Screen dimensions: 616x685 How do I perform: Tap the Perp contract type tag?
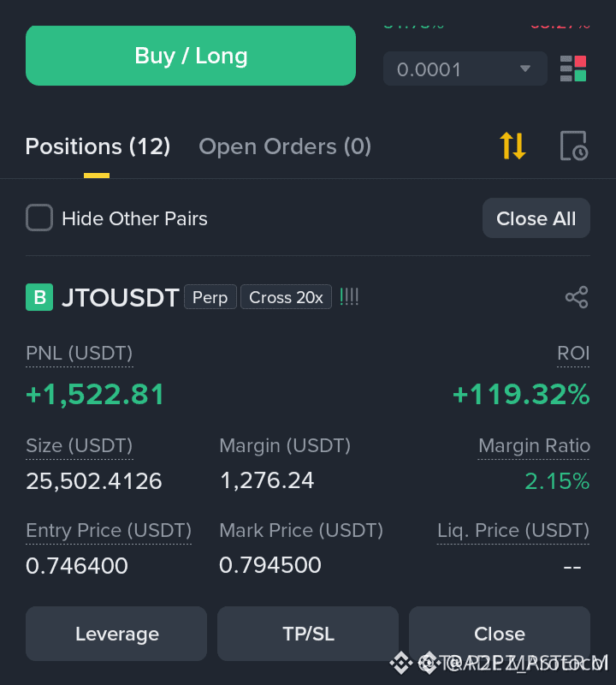click(x=210, y=297)
